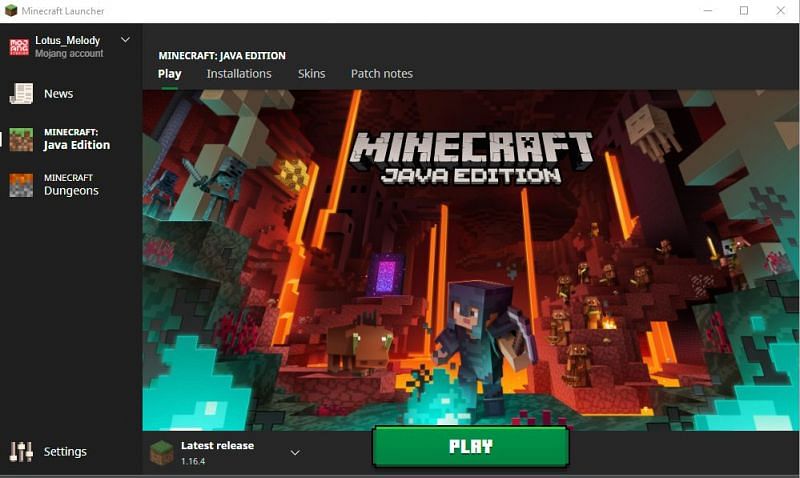Expand the Lotus_Melody account dropdown arrow

coord(125,39)
